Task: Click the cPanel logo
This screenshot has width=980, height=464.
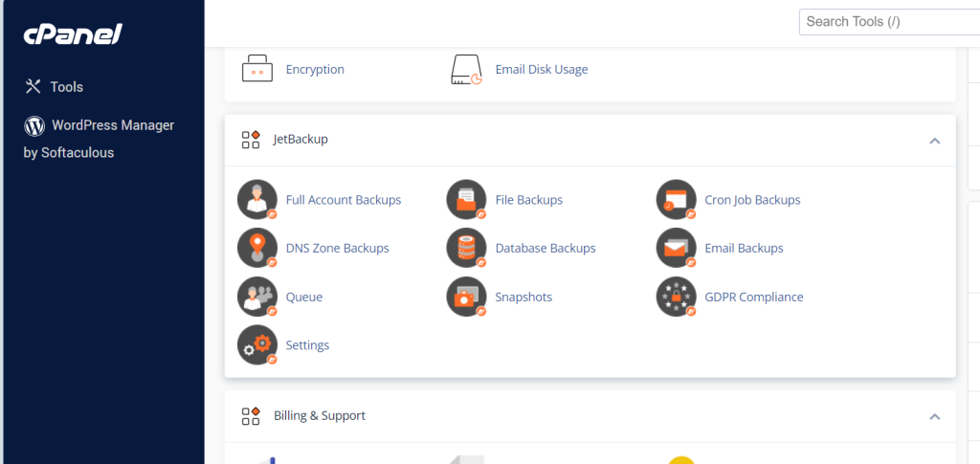Action: click(x=73, y=35)
